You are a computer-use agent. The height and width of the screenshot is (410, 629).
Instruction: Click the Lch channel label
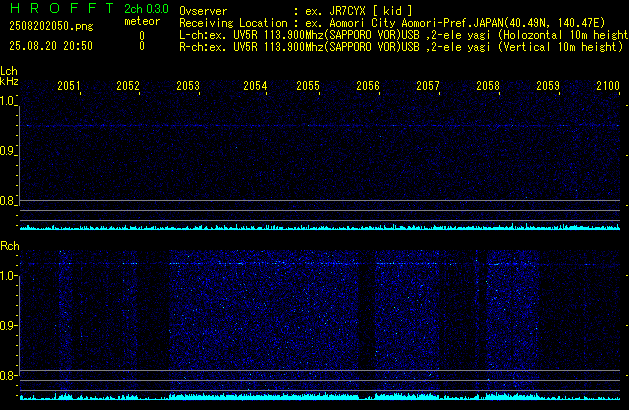click(x=9, y=71)
